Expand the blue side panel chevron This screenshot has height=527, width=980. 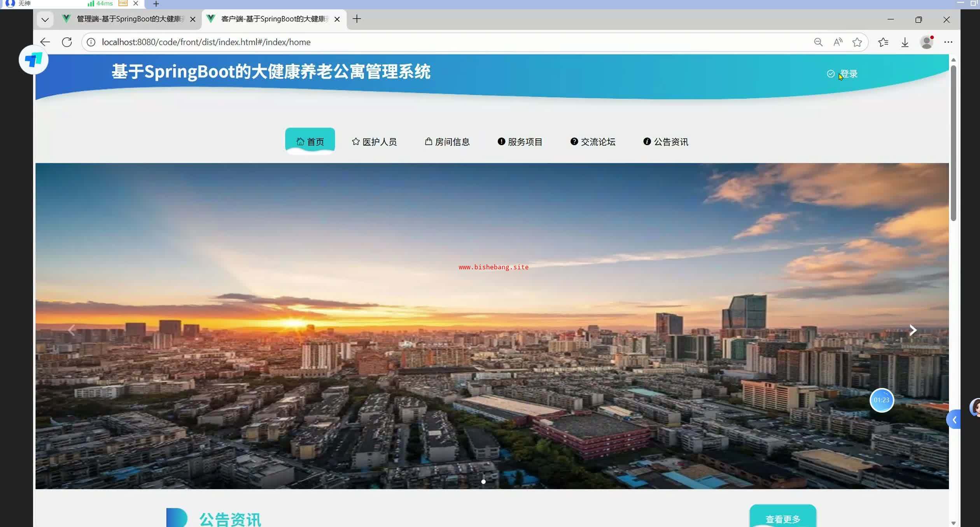click(x=954, y=420)
